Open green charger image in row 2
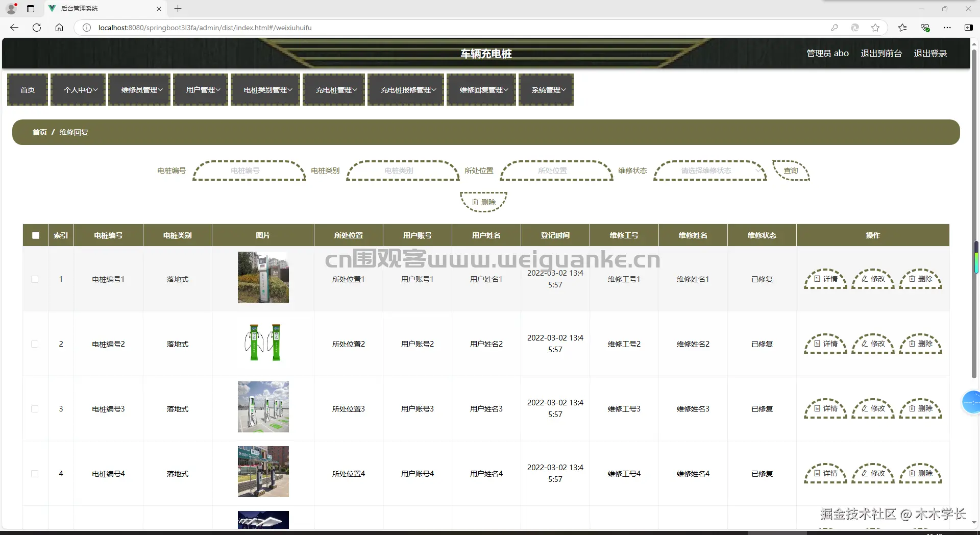Screen dimensions: 980x535 [263, 342]
